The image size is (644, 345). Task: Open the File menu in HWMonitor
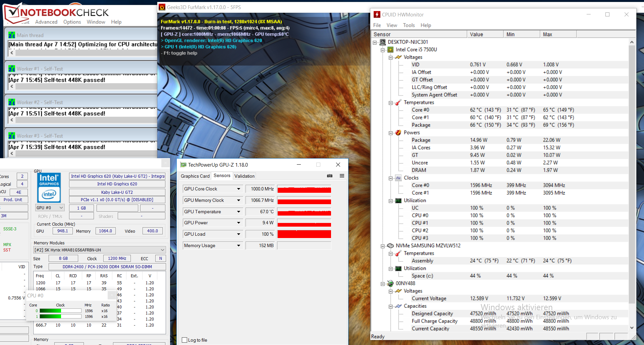(377, 25)
